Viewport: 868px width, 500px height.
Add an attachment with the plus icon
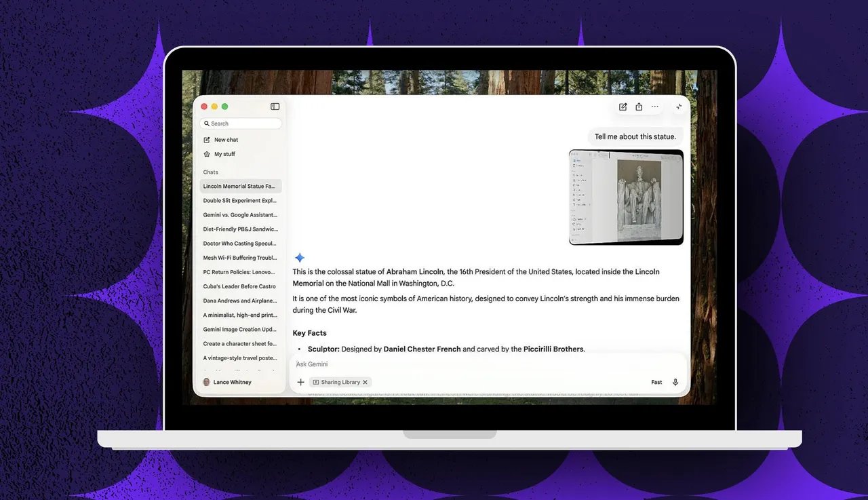click(x=300, y=382)
